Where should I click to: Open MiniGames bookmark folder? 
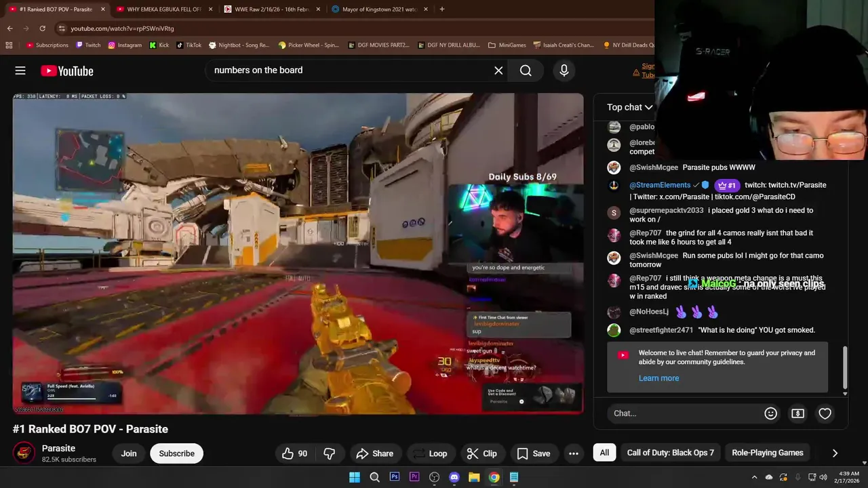click(507, 45)
